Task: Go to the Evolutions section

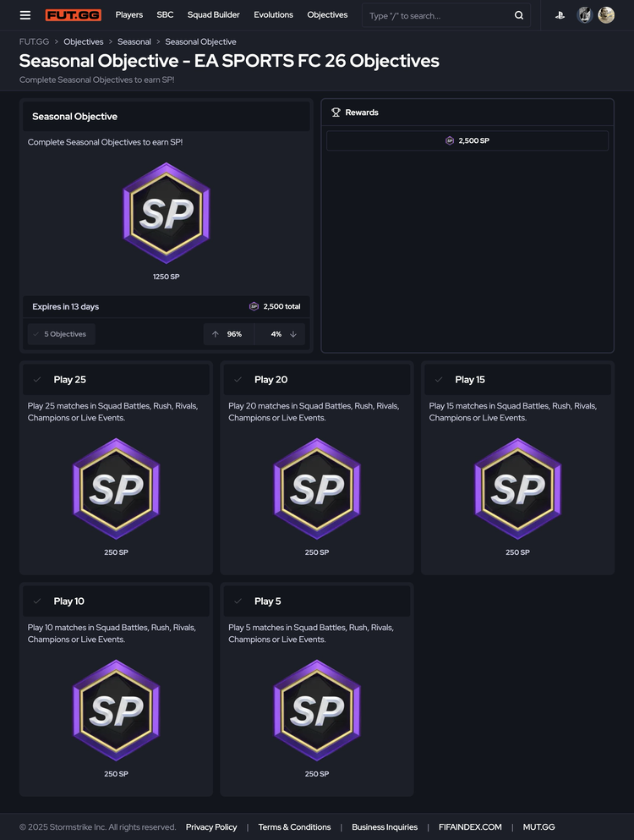Action: 273,15
